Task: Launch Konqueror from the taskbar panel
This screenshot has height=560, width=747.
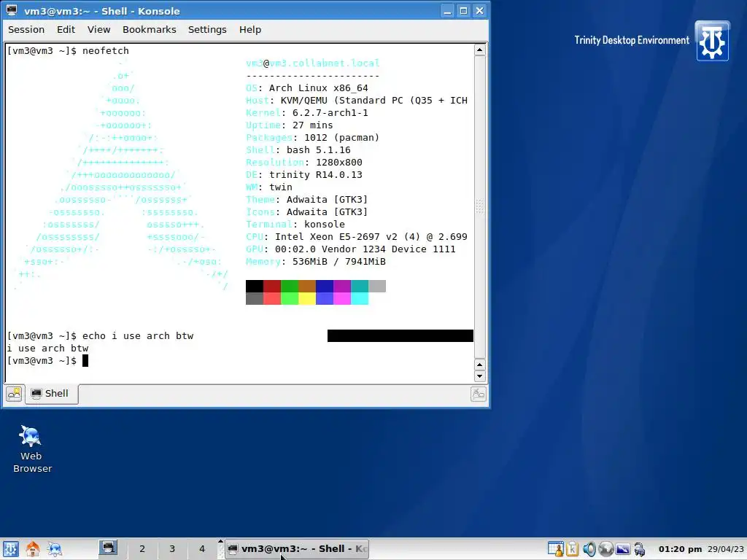Action: point(55,549)
